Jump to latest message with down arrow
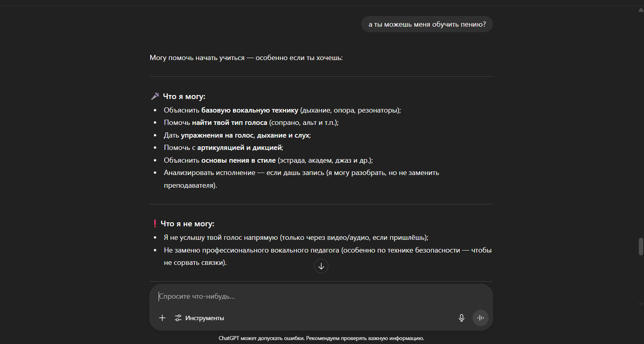 321,266
